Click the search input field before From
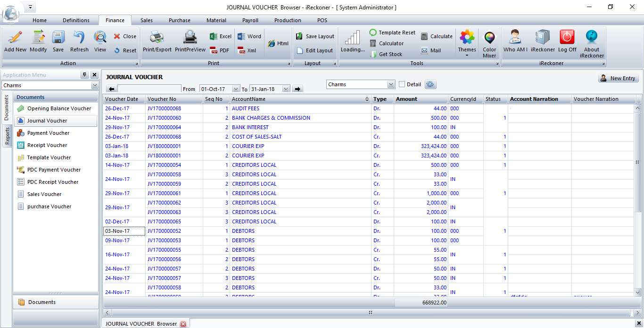 point(149,89)
